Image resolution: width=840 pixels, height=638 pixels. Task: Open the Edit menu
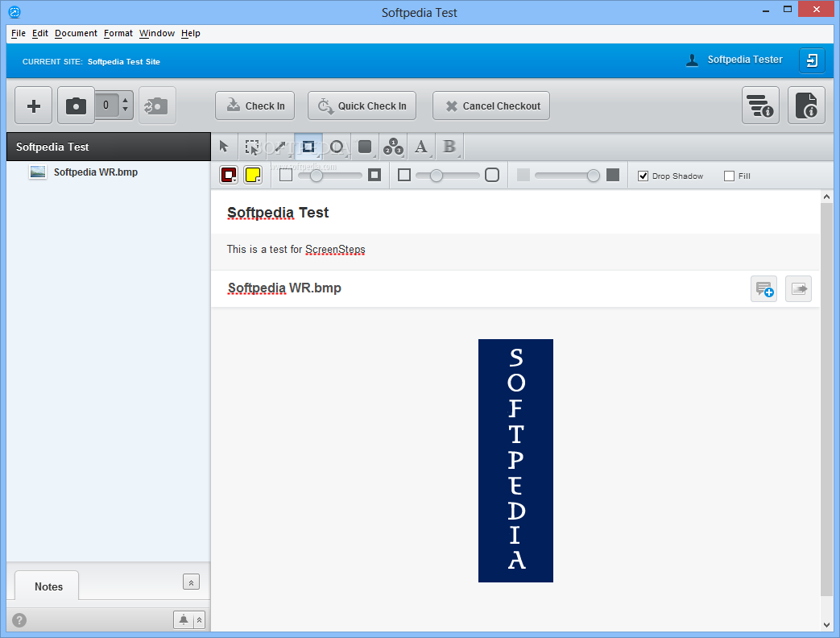pos(40,33)
